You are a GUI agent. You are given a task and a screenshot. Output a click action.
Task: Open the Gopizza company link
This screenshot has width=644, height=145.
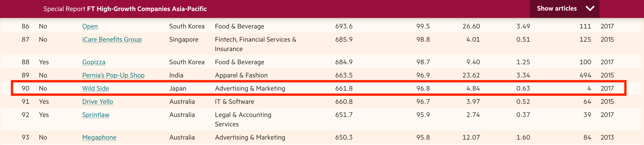94,62
